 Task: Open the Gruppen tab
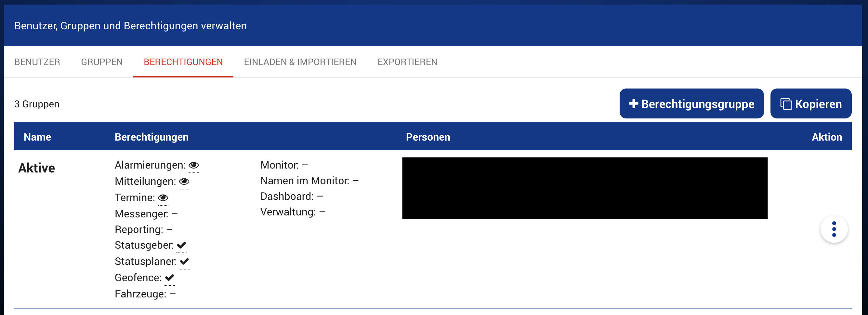click(x=102, y=62)
